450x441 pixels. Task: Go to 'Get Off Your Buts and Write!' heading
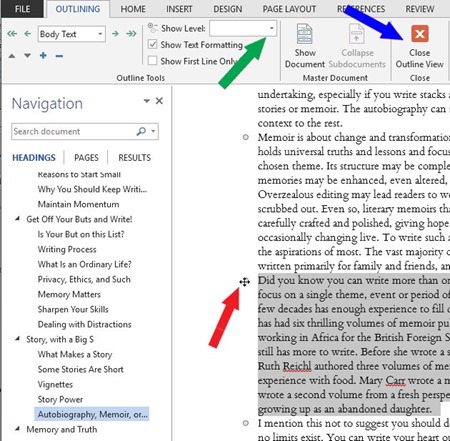[x=79, y=219]
